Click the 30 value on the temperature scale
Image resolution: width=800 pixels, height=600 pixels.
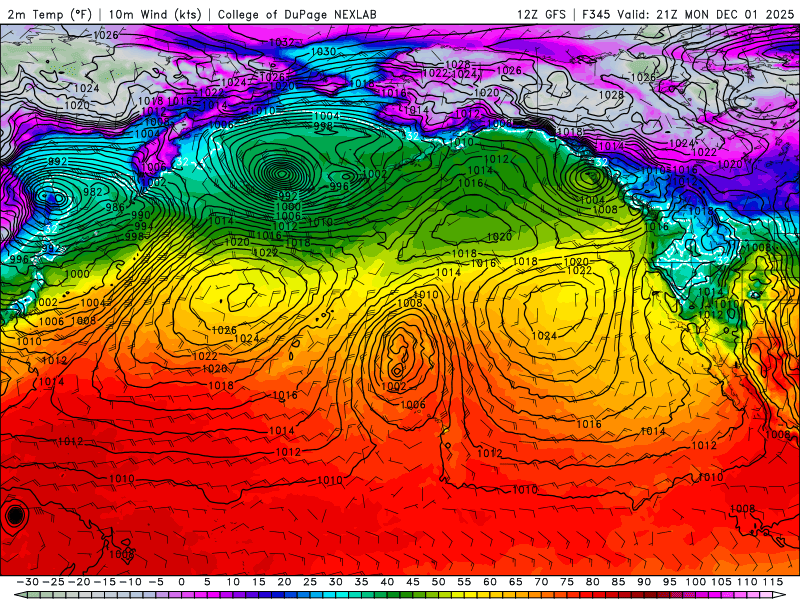point(336,582)
